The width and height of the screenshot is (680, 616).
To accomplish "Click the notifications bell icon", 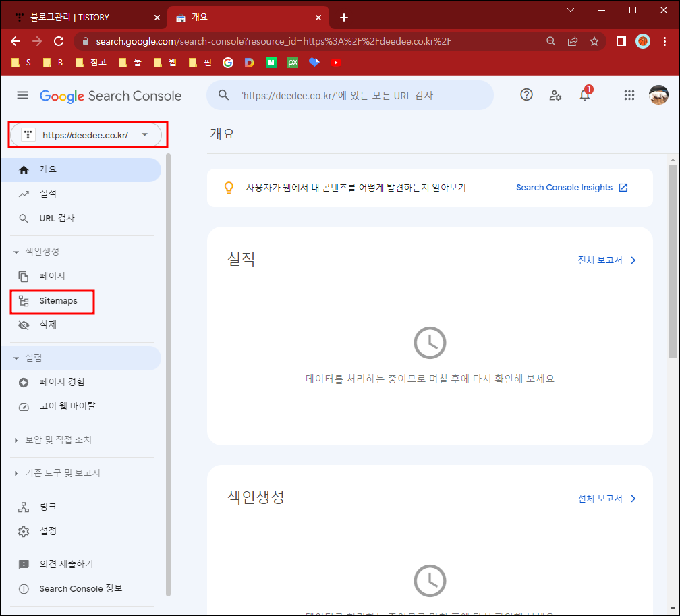I will (584, 95).
